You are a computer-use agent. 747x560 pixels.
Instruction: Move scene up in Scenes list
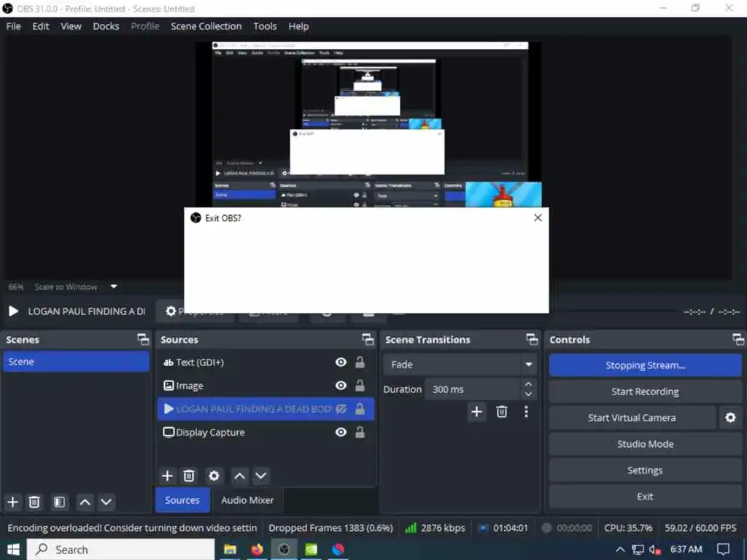(x=85, y=502)
